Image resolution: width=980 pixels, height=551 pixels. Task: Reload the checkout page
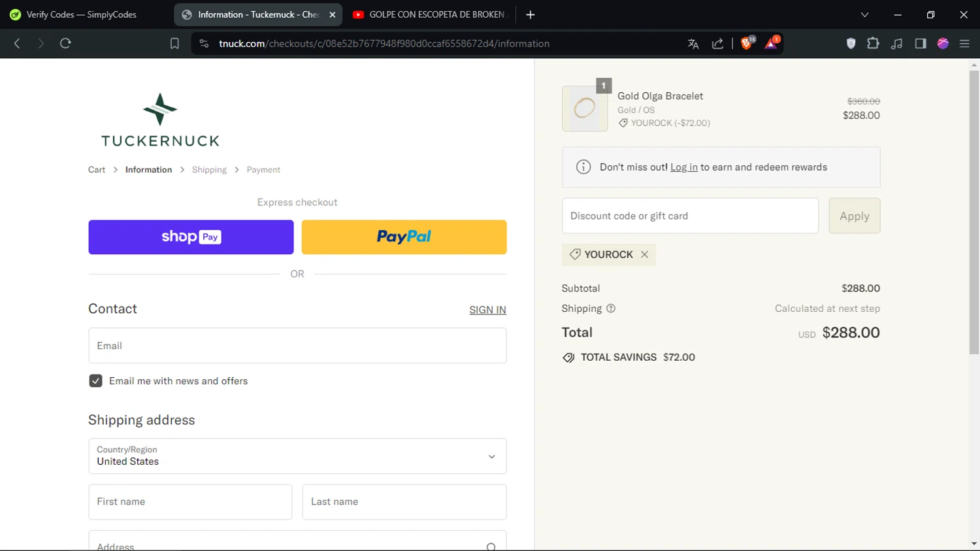(x=65, y=43)
